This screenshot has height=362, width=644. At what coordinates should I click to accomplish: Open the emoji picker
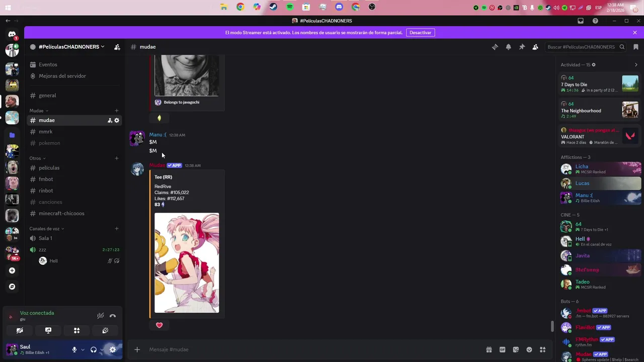click(529, 349)
